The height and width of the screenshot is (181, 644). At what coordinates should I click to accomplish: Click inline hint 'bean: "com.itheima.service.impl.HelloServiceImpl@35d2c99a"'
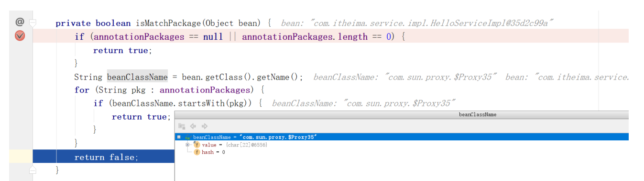417,23
